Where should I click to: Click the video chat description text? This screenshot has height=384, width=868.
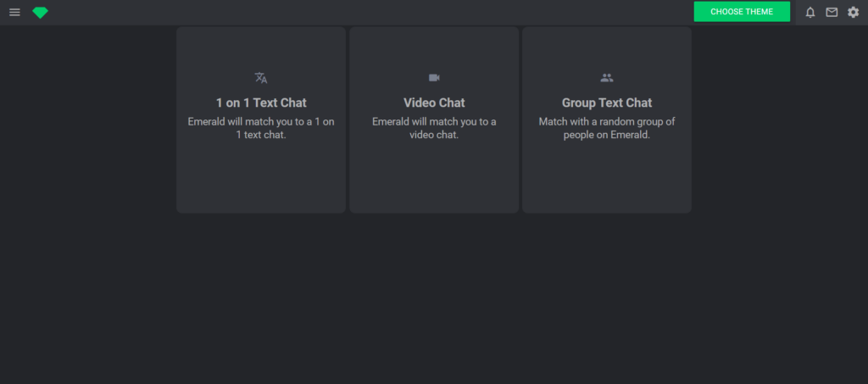pos(434,128)
